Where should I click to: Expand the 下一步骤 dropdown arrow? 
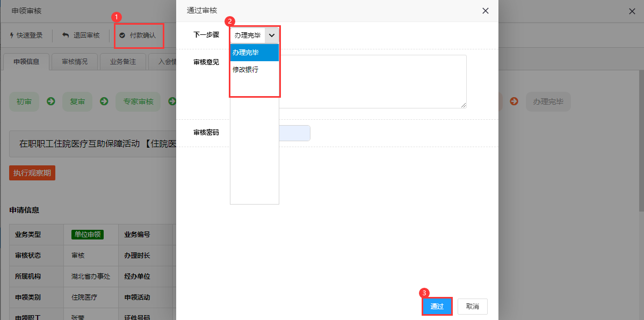pyautogui.click(x=272, y=35)
